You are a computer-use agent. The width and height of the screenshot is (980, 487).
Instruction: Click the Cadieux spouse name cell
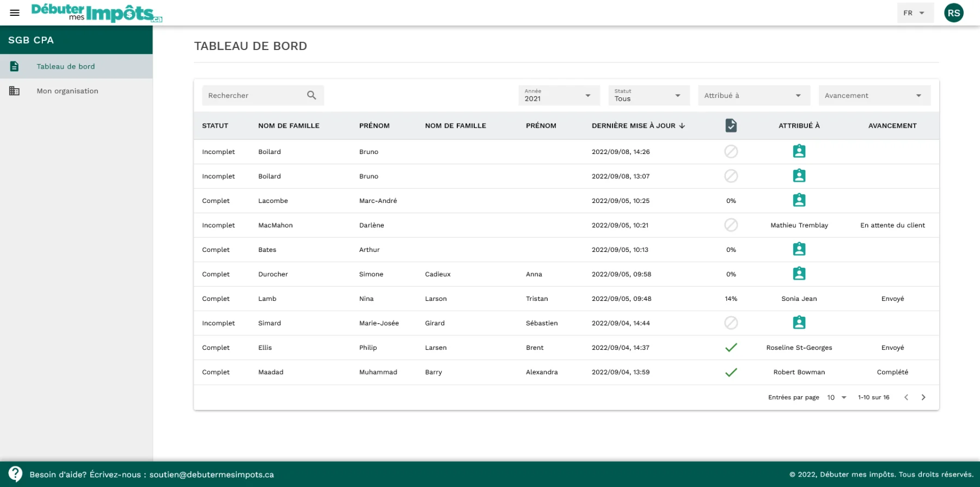(438, 274)
